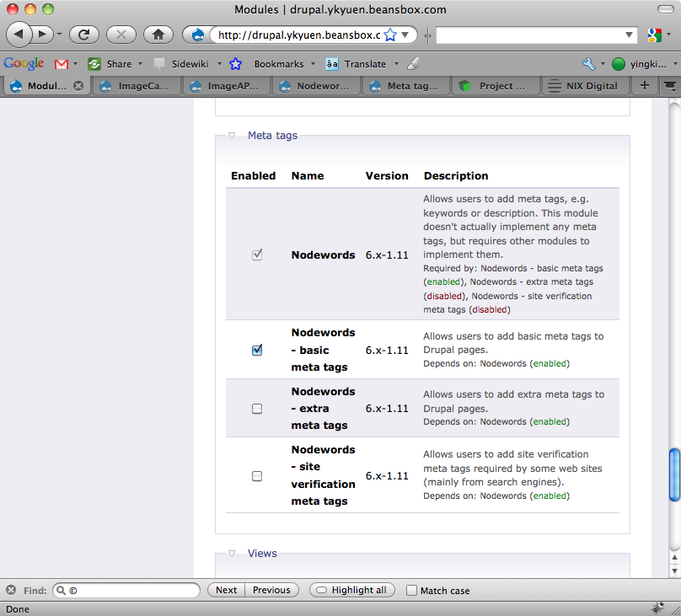Screen dimensions: 681x616
Task: Click the Next button in Find bar
Action: [226, 590]
